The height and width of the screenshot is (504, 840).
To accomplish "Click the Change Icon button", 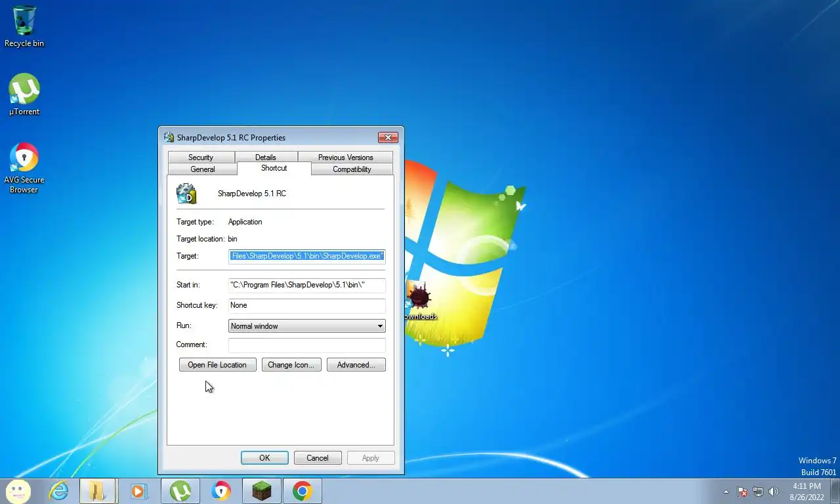I will [291, 365].
